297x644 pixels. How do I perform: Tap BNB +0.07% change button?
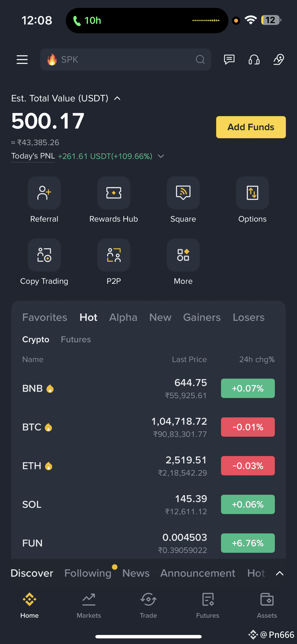coord(248,388)
